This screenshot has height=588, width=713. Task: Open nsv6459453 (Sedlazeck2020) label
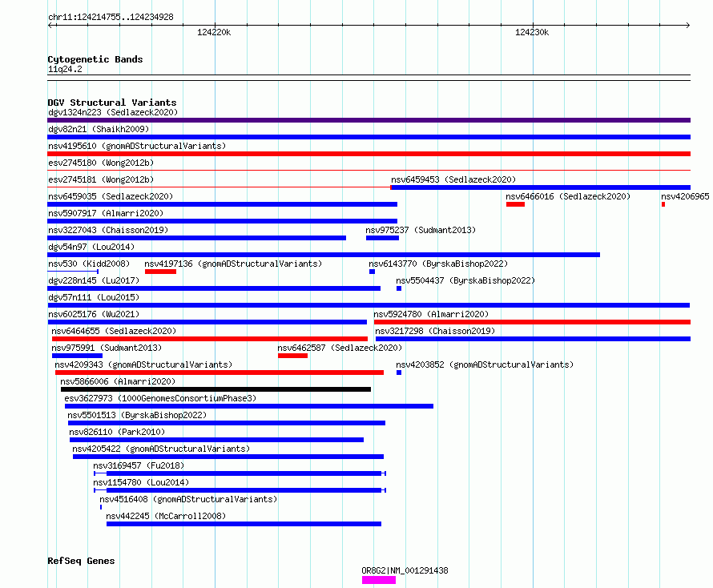coord(453,179)
